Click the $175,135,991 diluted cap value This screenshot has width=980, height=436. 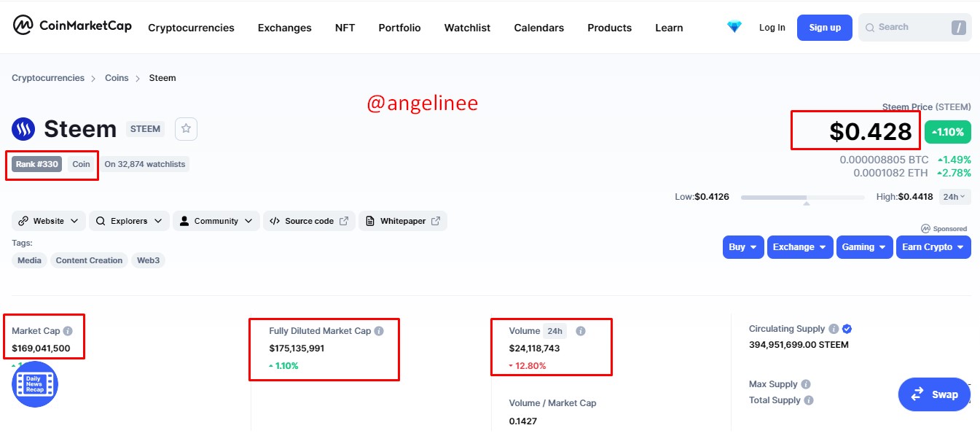297,349
